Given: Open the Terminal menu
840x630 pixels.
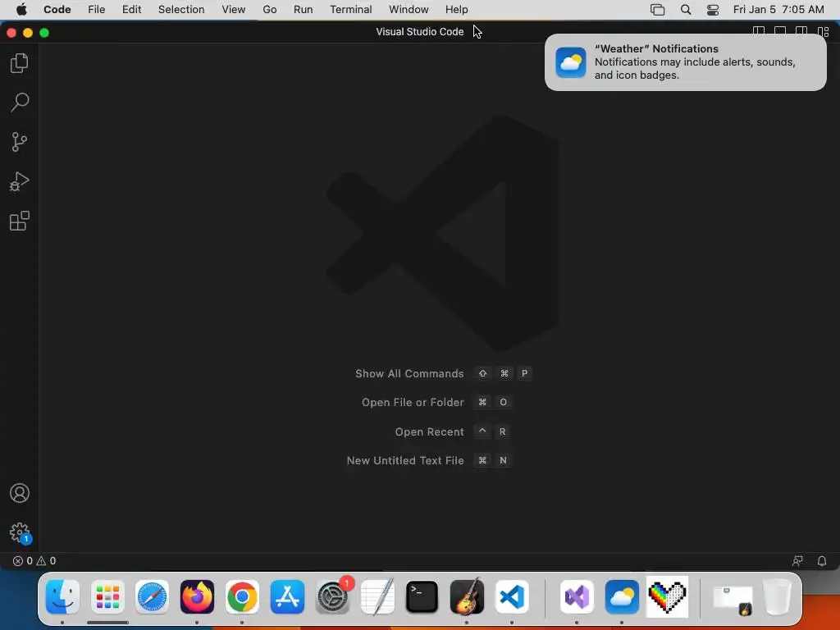Looking at the screenshot, I should click(351, 10).
